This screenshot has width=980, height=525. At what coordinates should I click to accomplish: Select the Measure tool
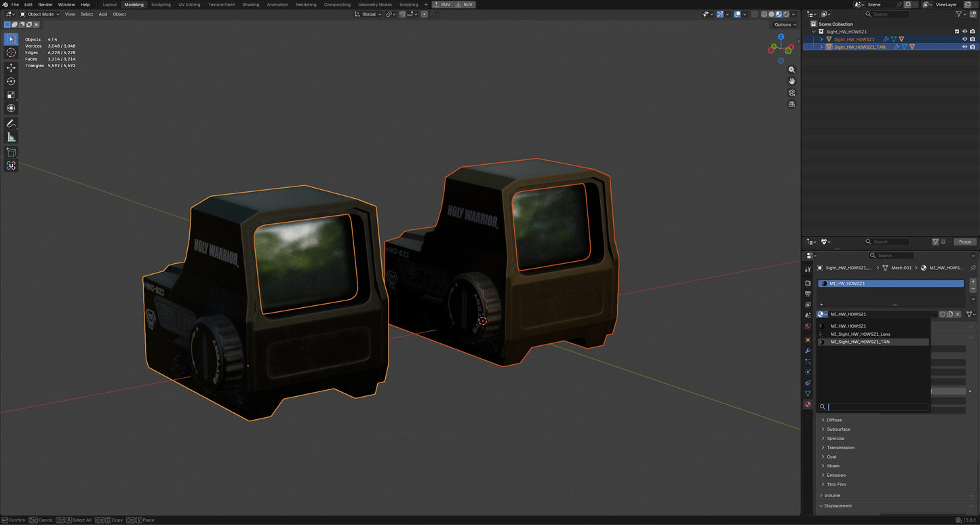point(11,137)
